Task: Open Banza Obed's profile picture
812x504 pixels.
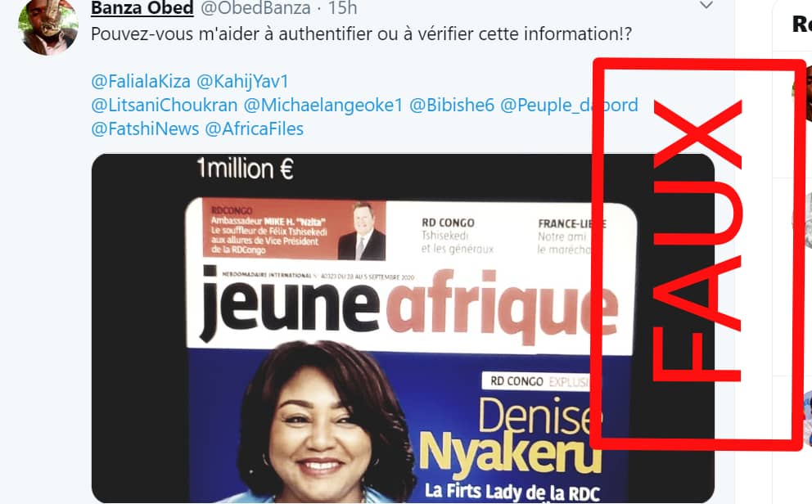Action: coord(48,26)
